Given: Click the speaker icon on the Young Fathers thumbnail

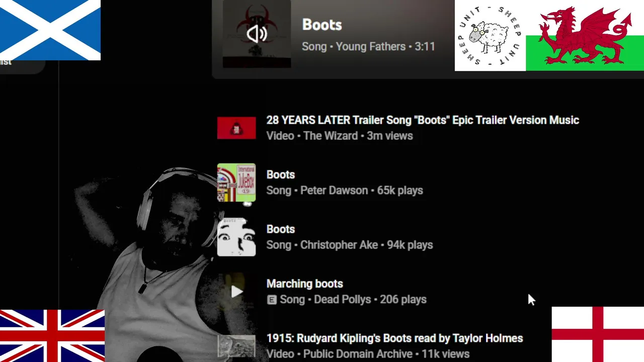Looking at the screenshot, I should tap(257, 34).
